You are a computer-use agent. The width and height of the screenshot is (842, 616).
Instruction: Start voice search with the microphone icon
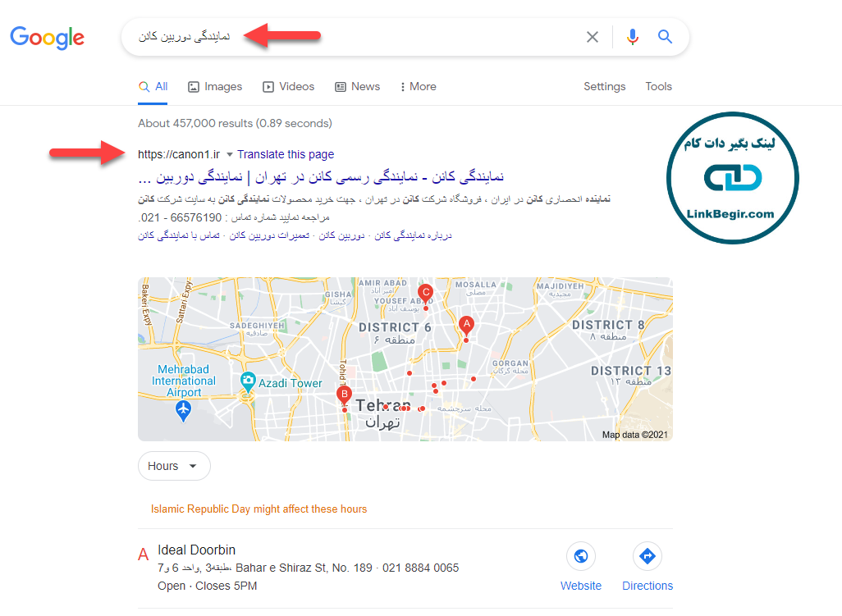(x=633, y=36)
